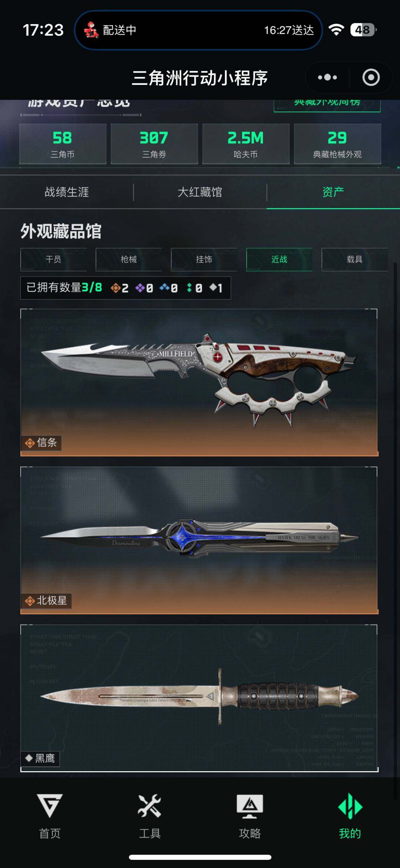Tap the orange rarity count icon
This screenshot has height=868, width=400.
click(x=116, y=288)
